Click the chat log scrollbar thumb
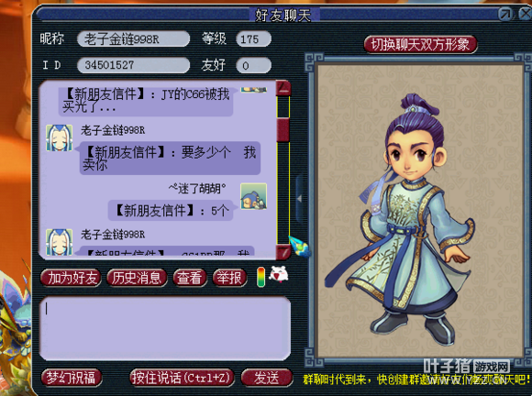 (283, 129)
